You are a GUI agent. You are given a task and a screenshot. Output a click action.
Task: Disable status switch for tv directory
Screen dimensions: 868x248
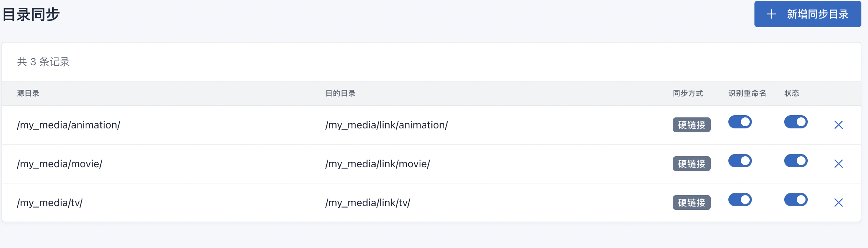pos(796,200)
